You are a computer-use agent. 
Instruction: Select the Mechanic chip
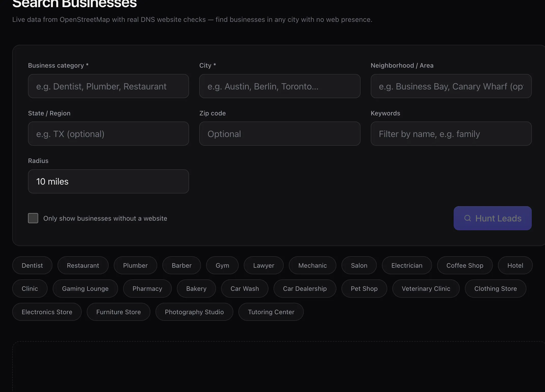[312, 265]
